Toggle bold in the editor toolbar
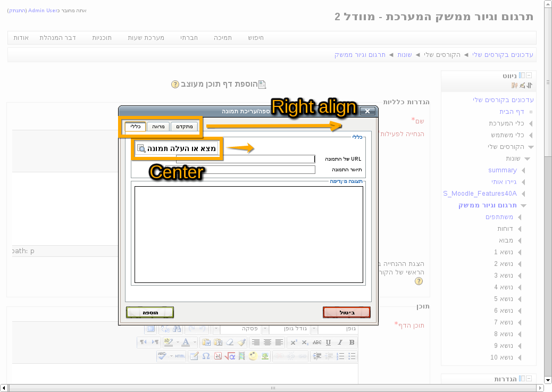 [x=352, y=343]
